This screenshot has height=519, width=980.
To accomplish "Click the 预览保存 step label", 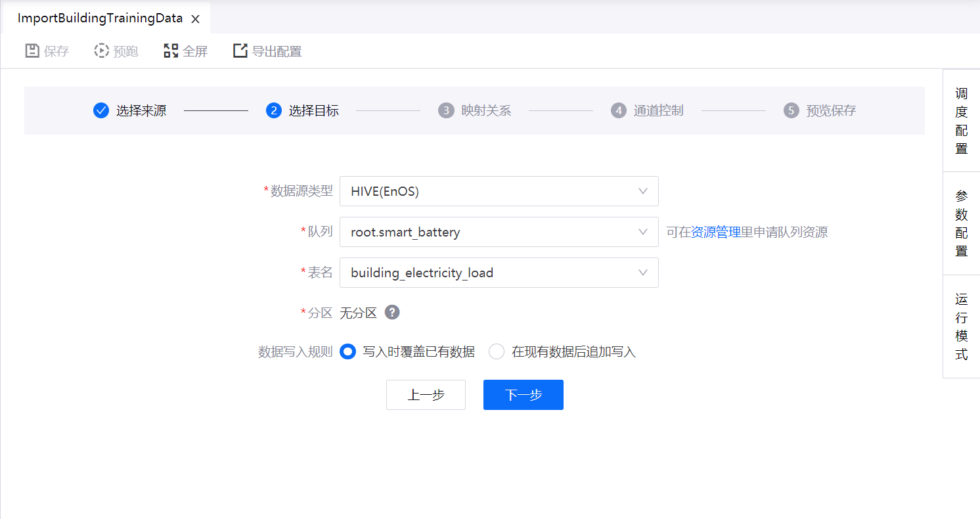I will click(x=832, y=110).
